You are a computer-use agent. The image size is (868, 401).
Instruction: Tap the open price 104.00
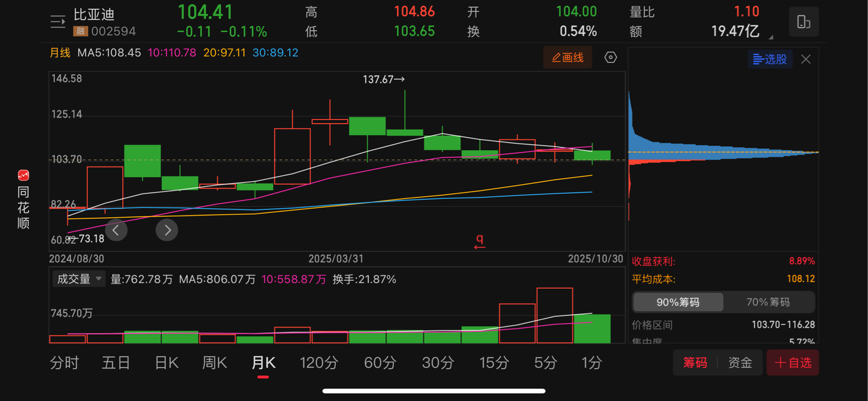coord(576,11)
